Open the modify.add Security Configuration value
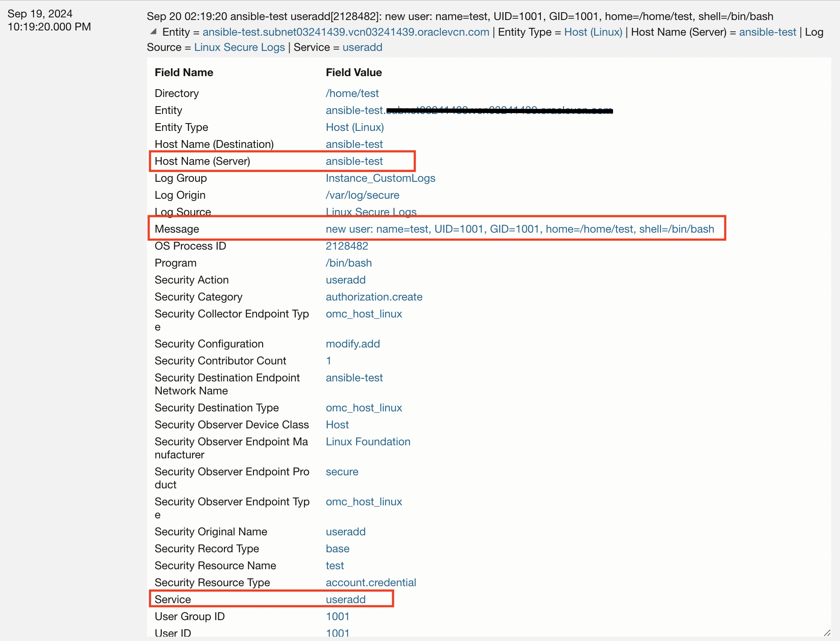This screenshot has width=840, height=641. 353,344
